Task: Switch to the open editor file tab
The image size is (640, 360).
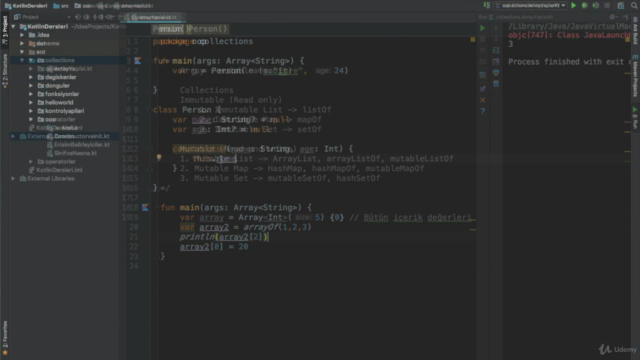Action: point(154,18)
